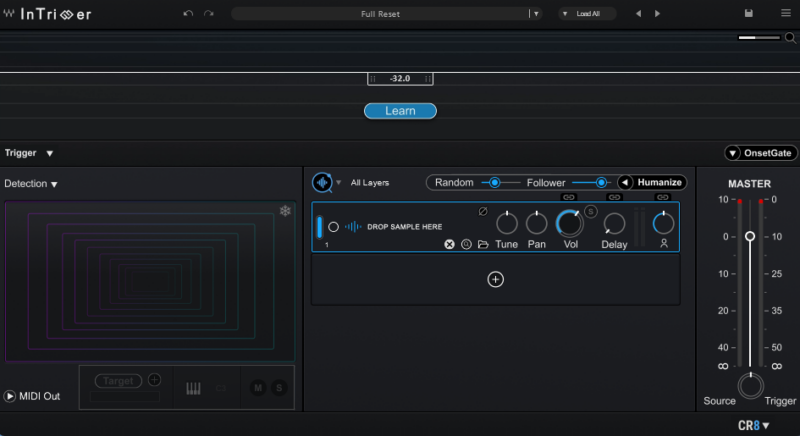Click the save preset disk icon
800x436 pixels.
click(748, 14)
